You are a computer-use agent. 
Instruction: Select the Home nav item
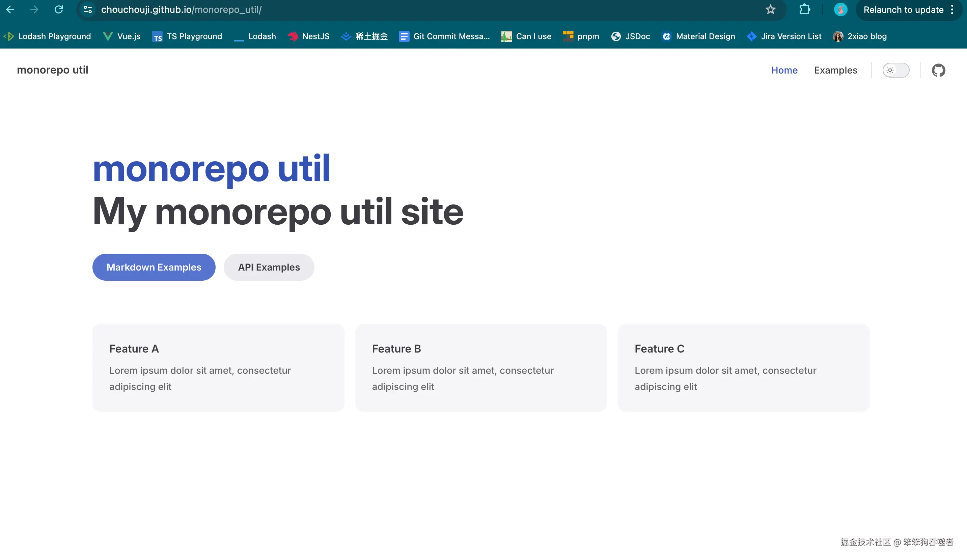[x=784, y=70]
